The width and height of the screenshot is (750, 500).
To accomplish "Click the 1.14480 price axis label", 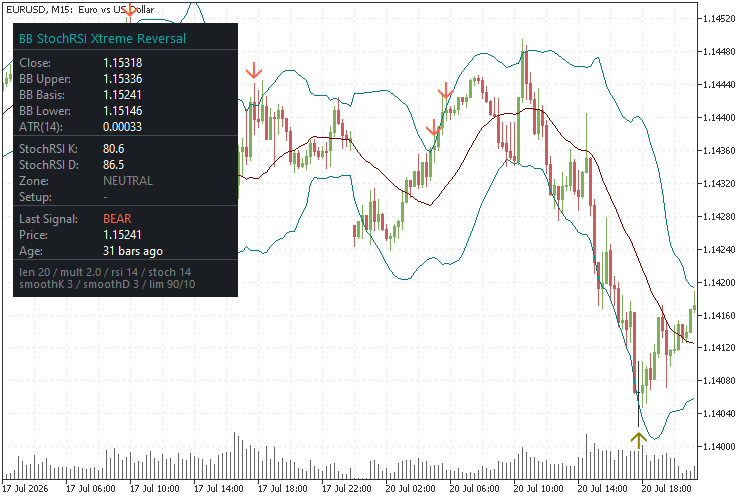I will (x=719, y=52).
